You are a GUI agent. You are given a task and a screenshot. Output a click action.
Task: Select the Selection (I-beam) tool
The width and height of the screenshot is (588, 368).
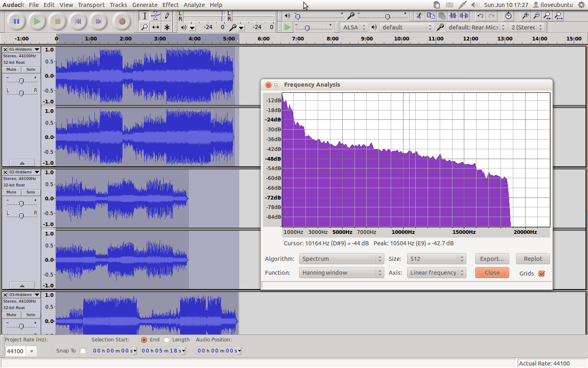click(x=145, y=16)
